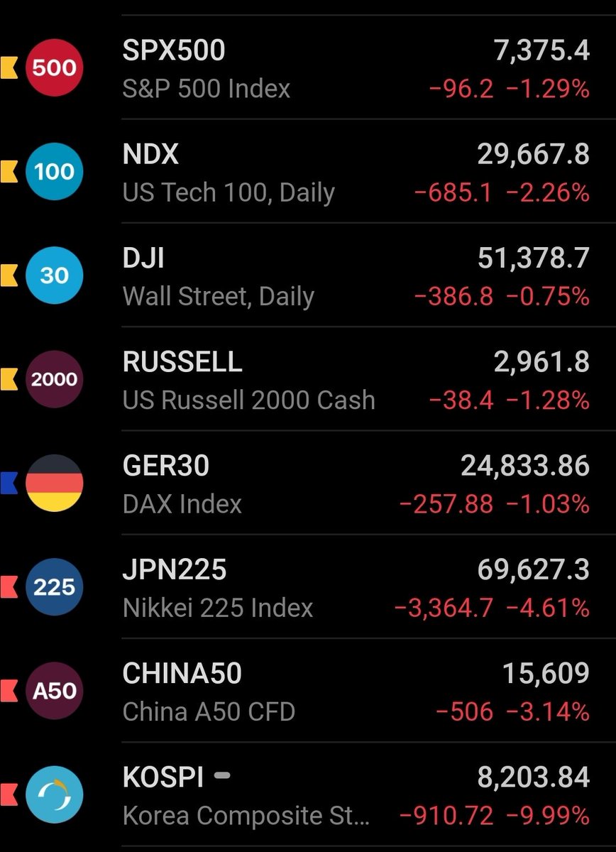Open the DAX Index price 24,833.86
The height and width of the screenshot is (852, 616).
point(525,466)
